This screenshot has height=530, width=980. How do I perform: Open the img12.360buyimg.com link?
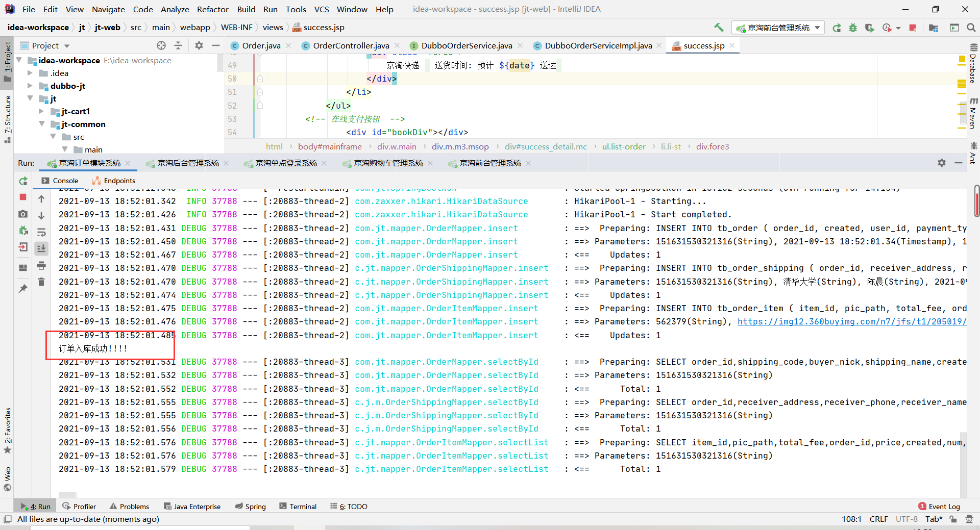pyautogui.click(x=852, y=321)
